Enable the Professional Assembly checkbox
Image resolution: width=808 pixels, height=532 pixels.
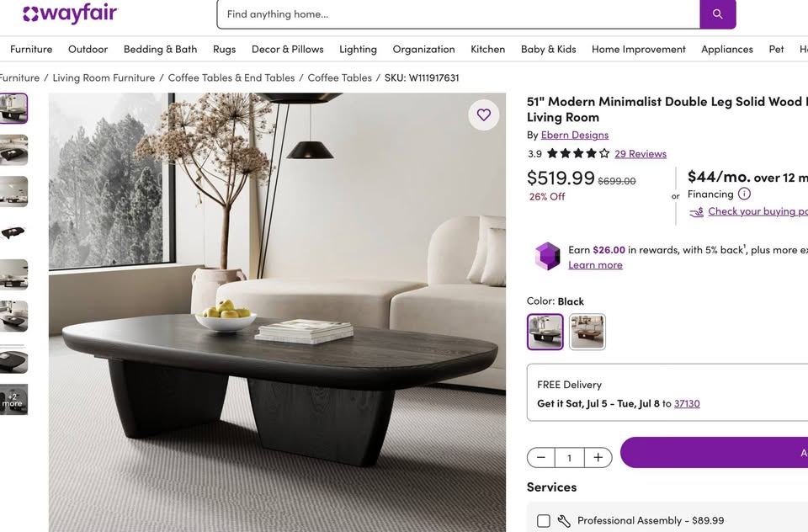[543, 521]
